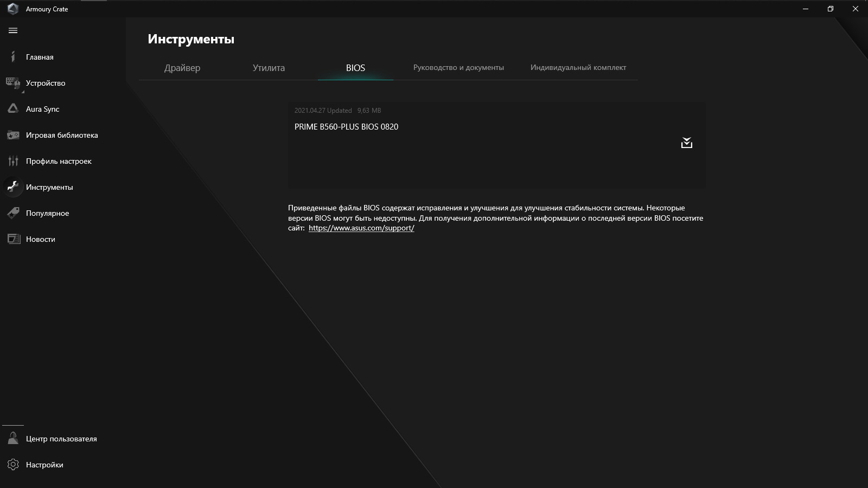Open Игровая библиотека section
Screen dimensions: 868x488
62,135
